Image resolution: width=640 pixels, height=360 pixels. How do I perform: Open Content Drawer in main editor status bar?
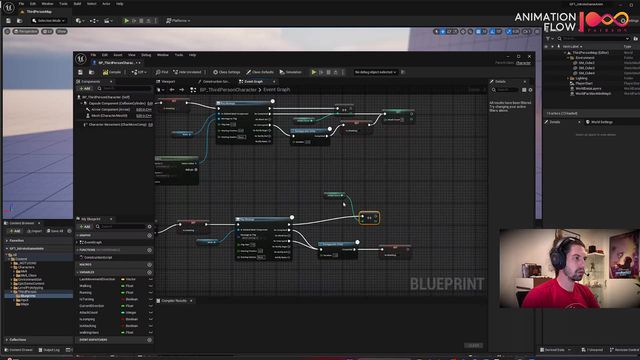19,350
